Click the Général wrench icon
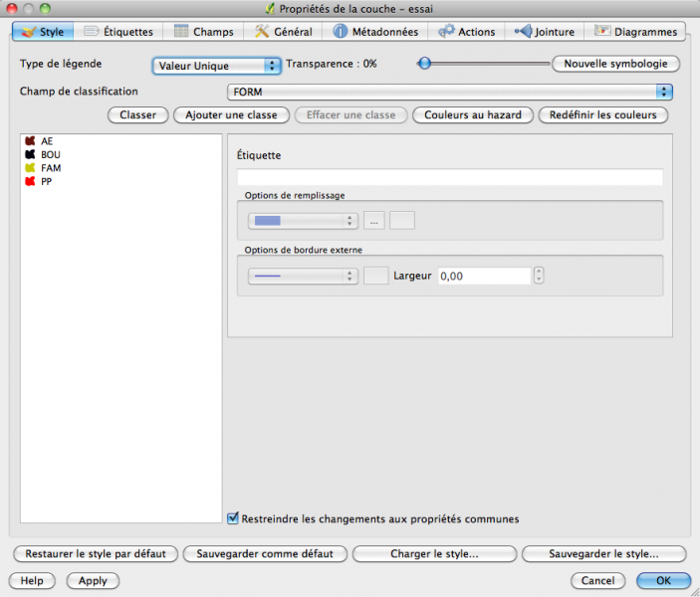The width and height of the screenshot is (700, 597). coord(262,32)
